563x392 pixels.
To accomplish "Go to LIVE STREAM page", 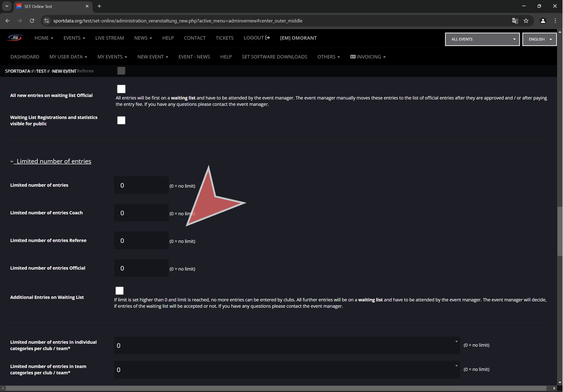I will tap(110, 38).
